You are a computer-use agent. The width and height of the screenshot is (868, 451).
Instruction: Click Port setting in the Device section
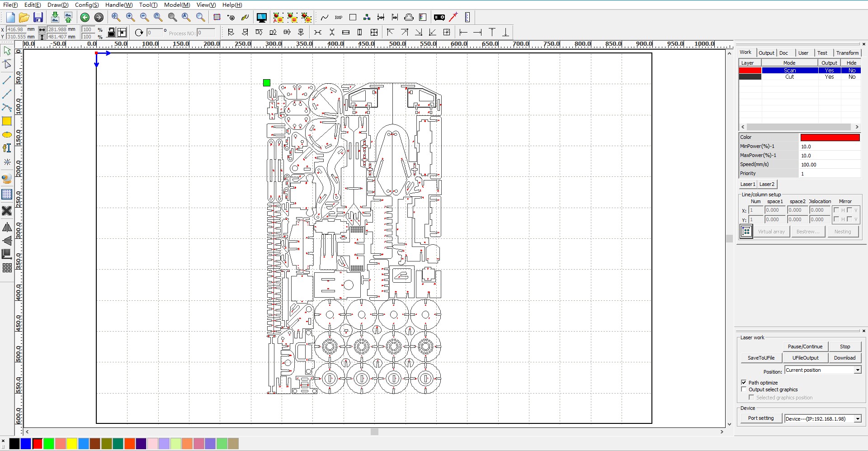761,418
